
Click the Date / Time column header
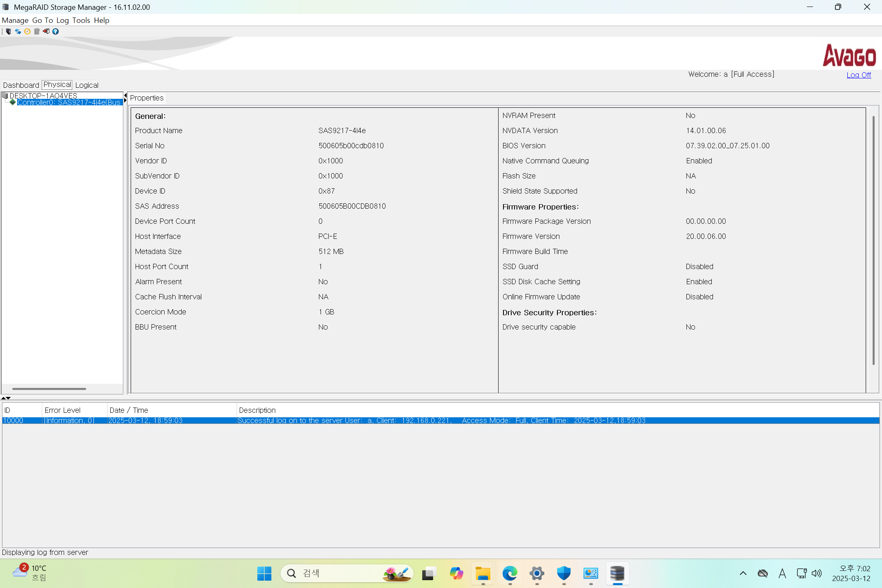coord(171,410)
